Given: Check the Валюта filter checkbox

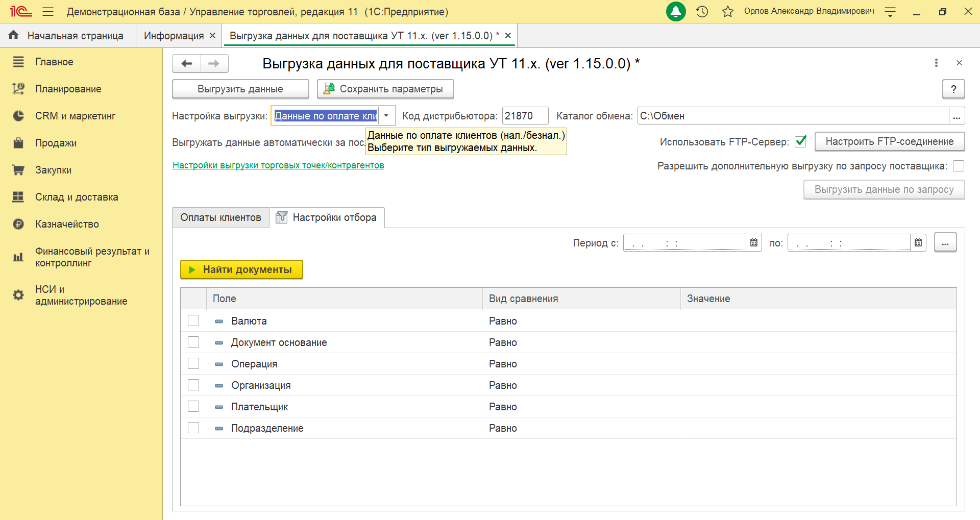Looking at the screenshot, I should click(193, 320).
